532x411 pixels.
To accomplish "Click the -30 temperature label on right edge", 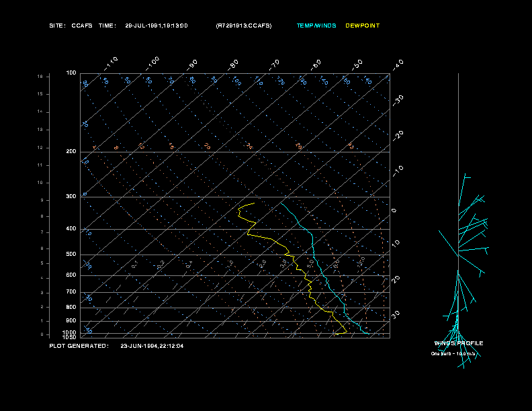I will (398, 100).
